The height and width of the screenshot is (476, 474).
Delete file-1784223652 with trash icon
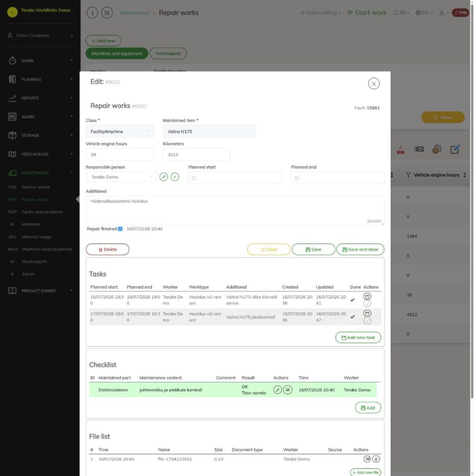click(x=376, y=459)
